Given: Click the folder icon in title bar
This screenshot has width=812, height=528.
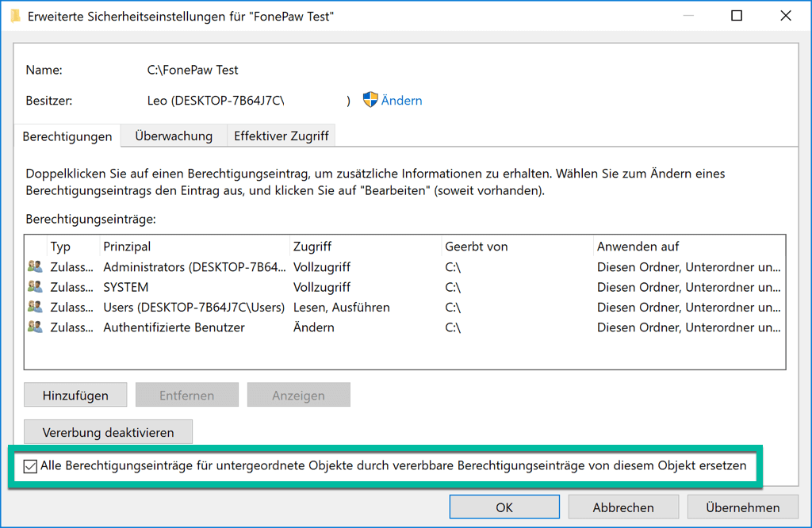Looking at the screenshot, I should [x=16, y=16].
